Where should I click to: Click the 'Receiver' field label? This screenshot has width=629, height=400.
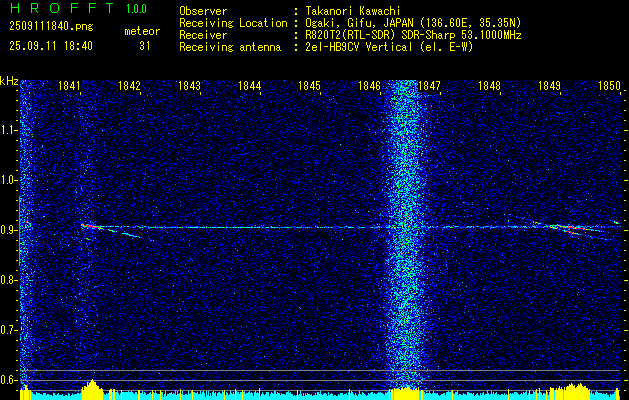click(x=203, y=35)
